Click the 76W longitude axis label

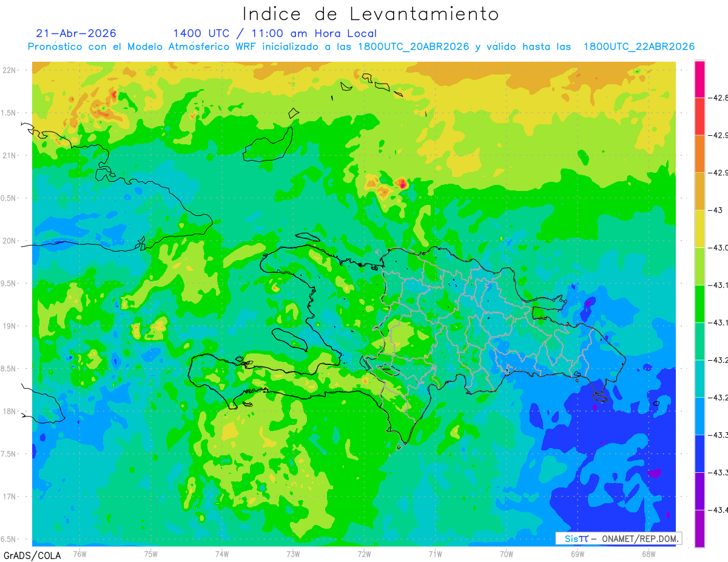tap(79, 554)
